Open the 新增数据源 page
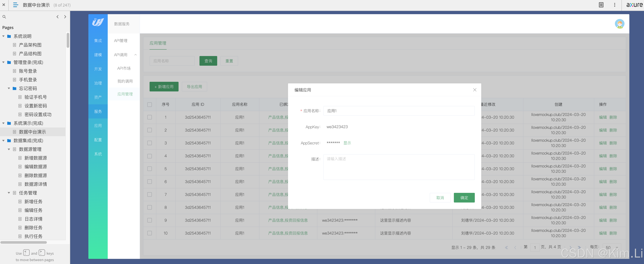Image resolution: width=644 pixels, height=264 pixels. (35, 158)
